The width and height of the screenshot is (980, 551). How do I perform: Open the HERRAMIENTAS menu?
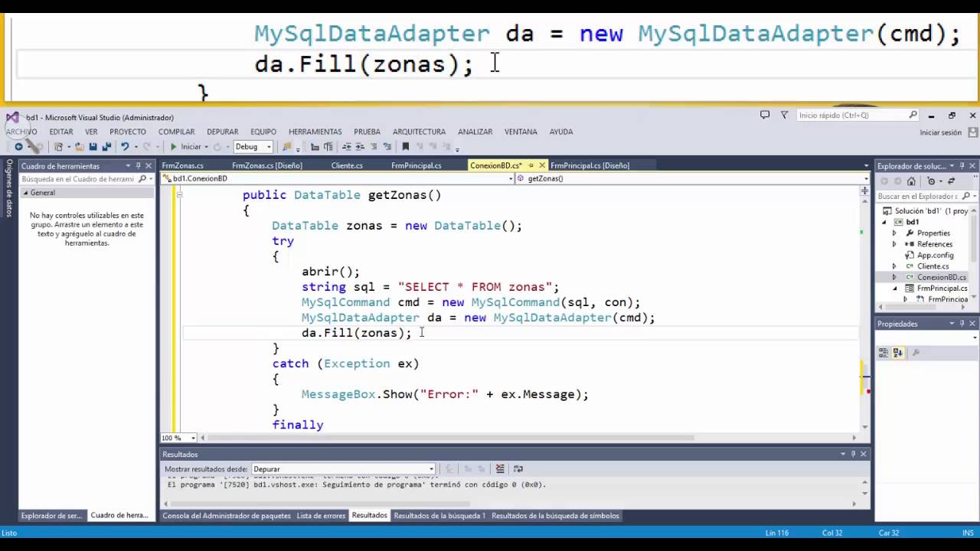(x=315, y=132)
